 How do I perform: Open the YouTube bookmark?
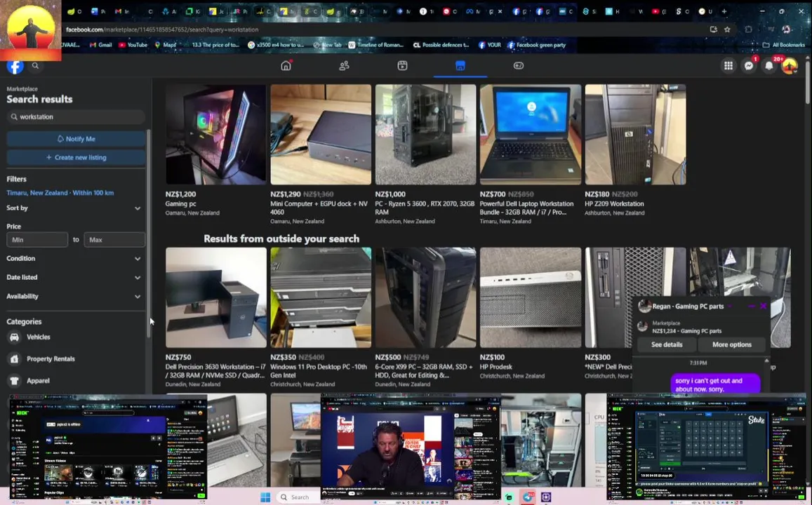(x=133, y=45)
